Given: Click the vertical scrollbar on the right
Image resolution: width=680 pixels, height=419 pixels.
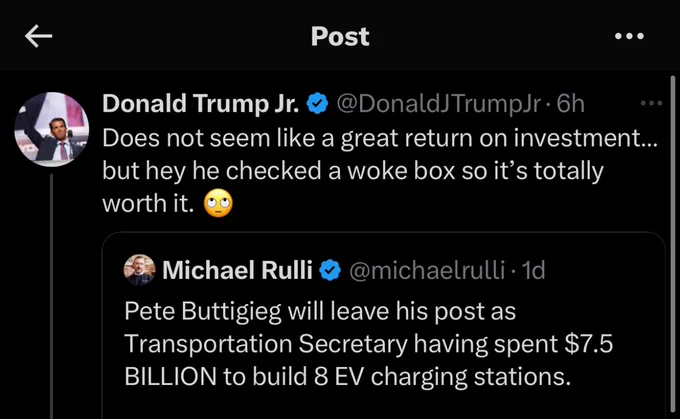Looking at the screenshot, I should [x=673, y=247].
